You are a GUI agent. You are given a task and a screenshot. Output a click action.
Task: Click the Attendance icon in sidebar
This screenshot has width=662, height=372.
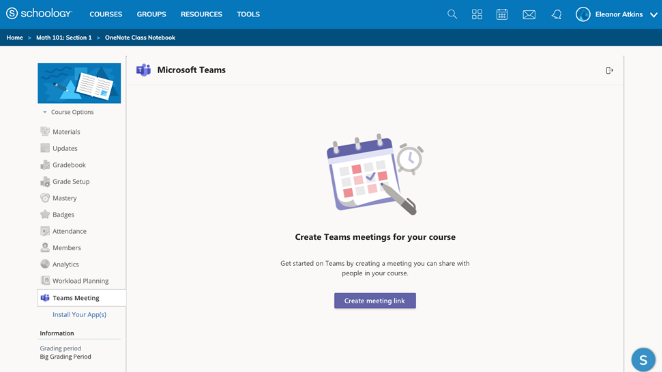tap(45, 231)
